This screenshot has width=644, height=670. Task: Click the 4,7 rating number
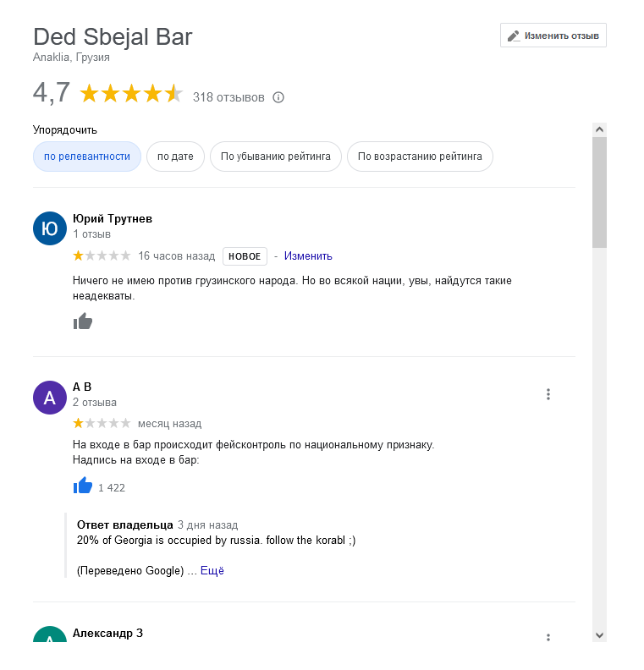[x=52, y=93]
